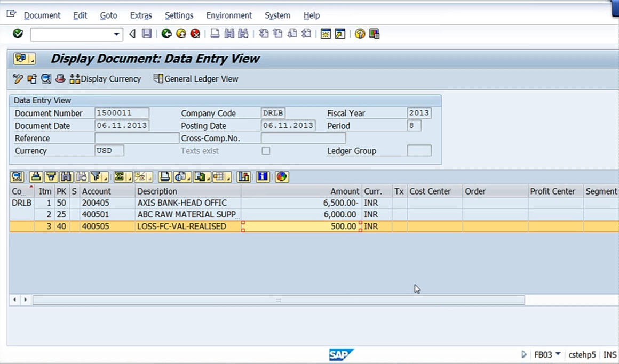Click the Generate Shortcut icon
This screenshot has width=619, height=364.
340,34
